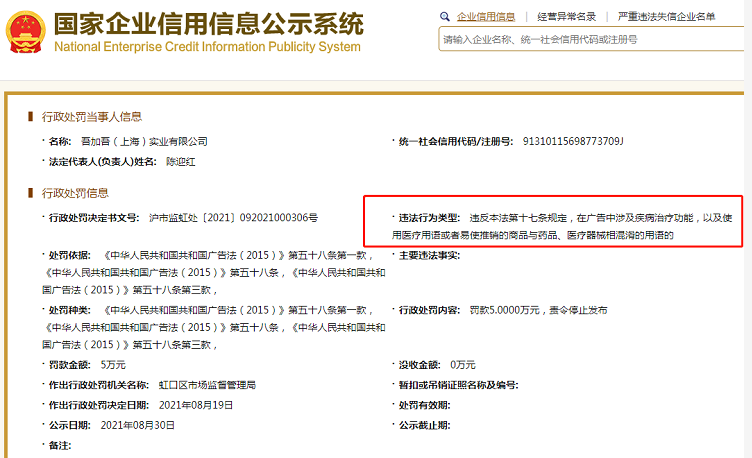
Task: Click the English title National Enterprise Credit Information Publicity System
Action: pyautogui.click(x=207, y=47)
